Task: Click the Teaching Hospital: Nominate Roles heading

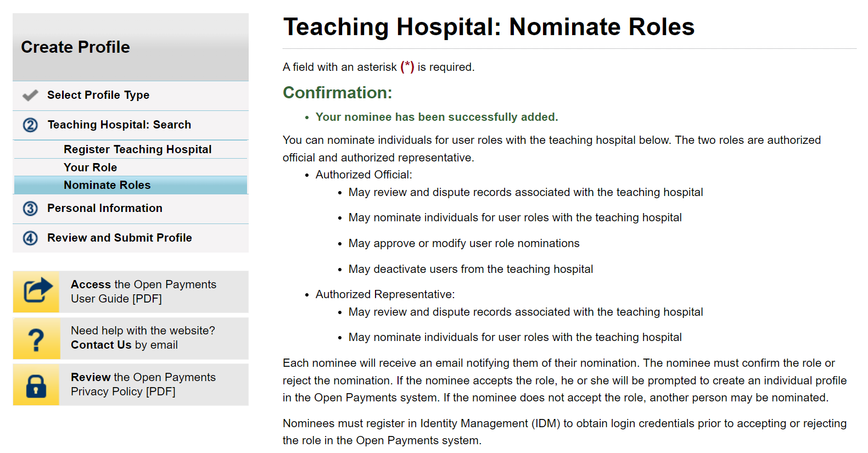Action: [489, 27]
